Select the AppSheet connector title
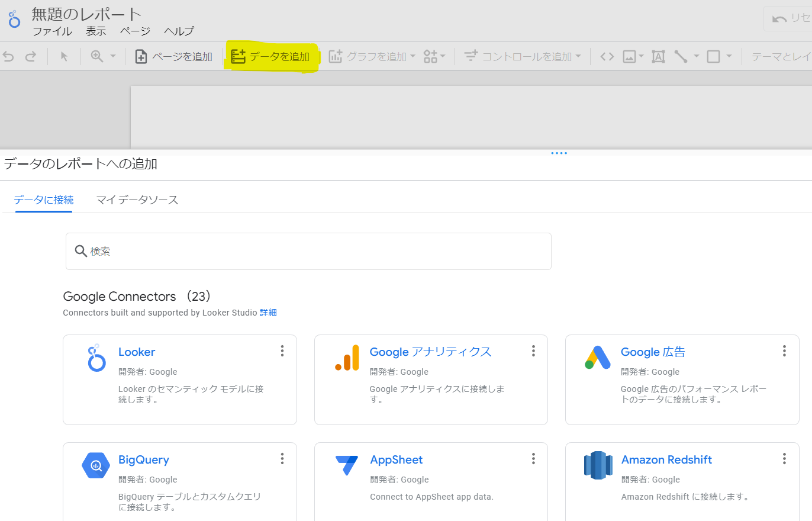Screen dimensions: 812x521 pyautogui.click(x=397, y=459)
